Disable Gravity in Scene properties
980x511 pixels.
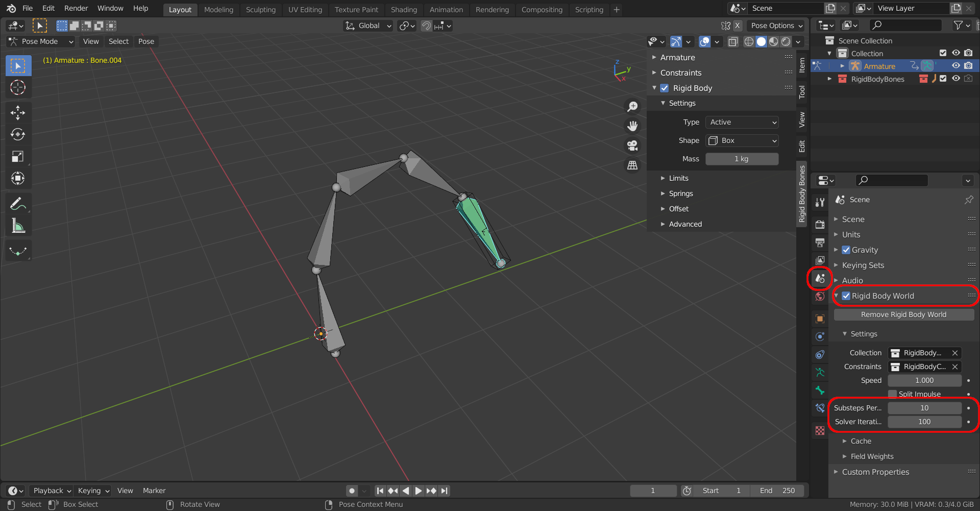(x=846, y=250)
